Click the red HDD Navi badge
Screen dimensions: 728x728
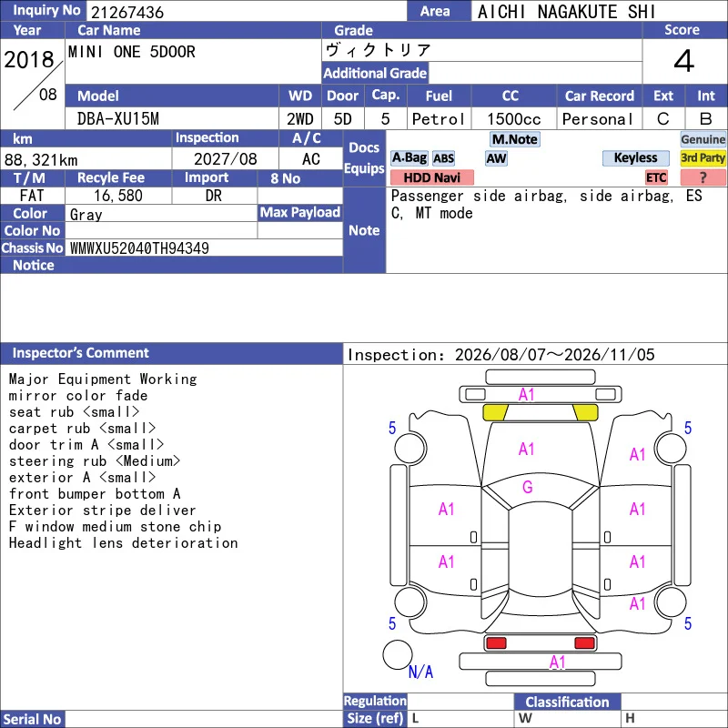click(x=431, y=177)
